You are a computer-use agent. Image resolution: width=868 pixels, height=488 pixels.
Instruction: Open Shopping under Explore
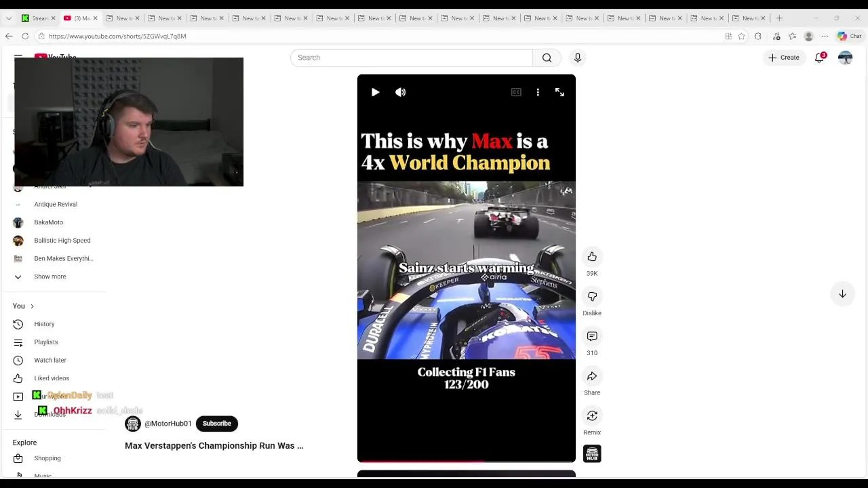[47, 458]
